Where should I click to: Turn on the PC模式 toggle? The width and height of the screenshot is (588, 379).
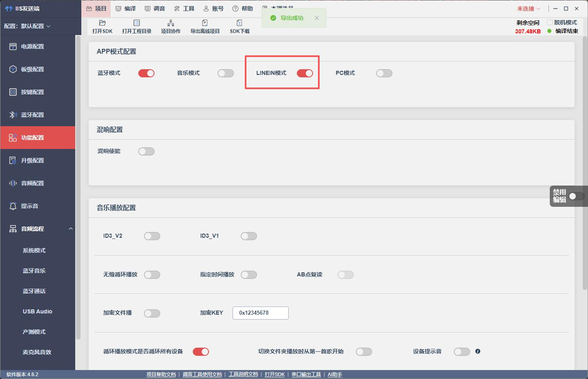[x=384, y=73]
